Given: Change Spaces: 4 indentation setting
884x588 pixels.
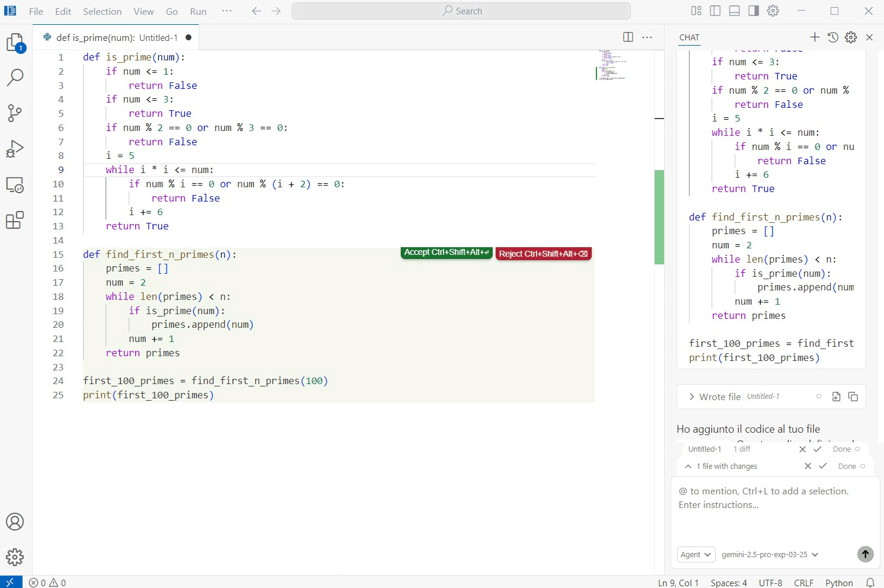Looking at the screenshot, I should [x=729, y=583].
